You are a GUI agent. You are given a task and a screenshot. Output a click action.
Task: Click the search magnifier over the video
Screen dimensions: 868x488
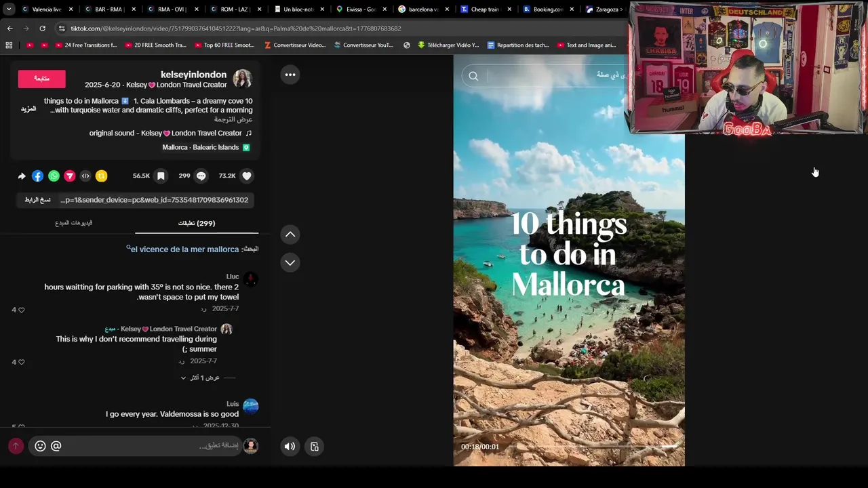tap(473, 76)
